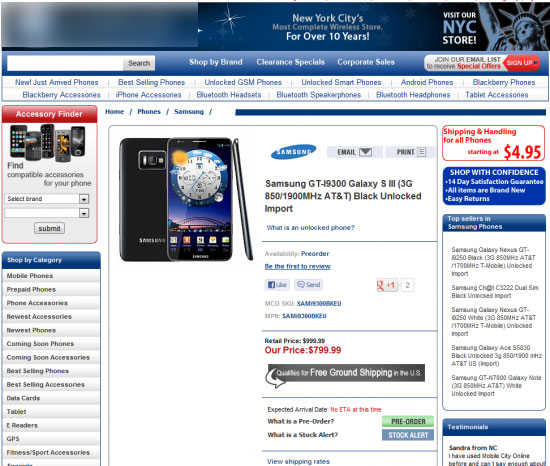This screenshot has height=466, width=550.
Task: Open the second accessory finder dropdown
Action: [x=47, y=213]
